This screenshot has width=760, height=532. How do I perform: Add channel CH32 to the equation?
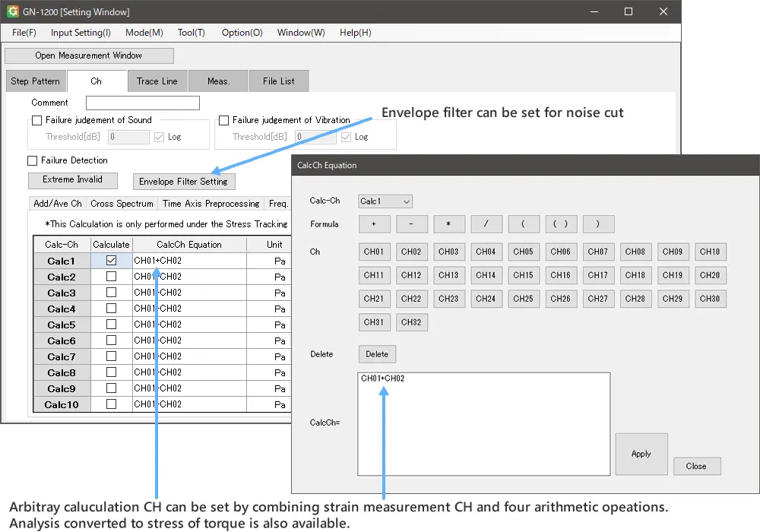[x=411, y=322]
